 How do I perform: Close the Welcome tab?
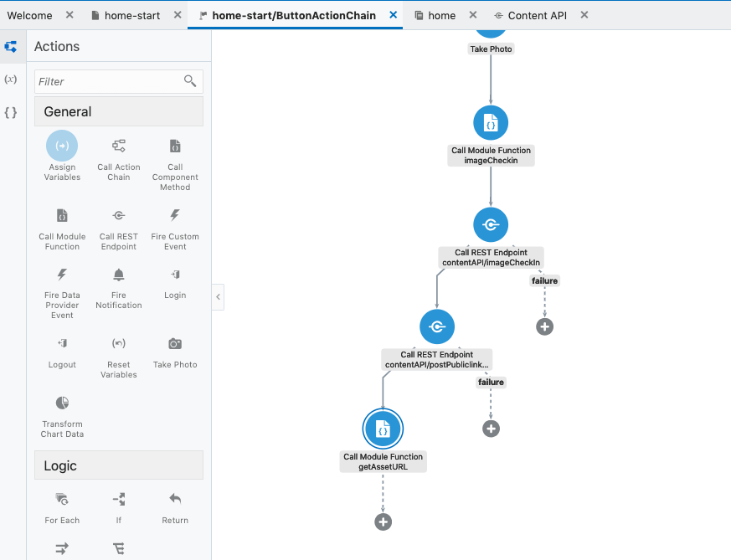(69, 15)
